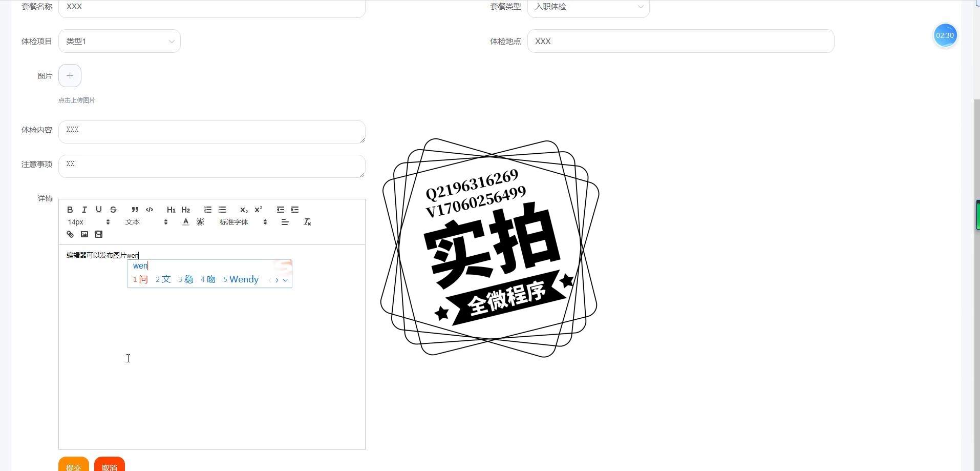Select IME candidate 5 Wendy
This screenshot has height=471, width=980.
click(241, 279)
